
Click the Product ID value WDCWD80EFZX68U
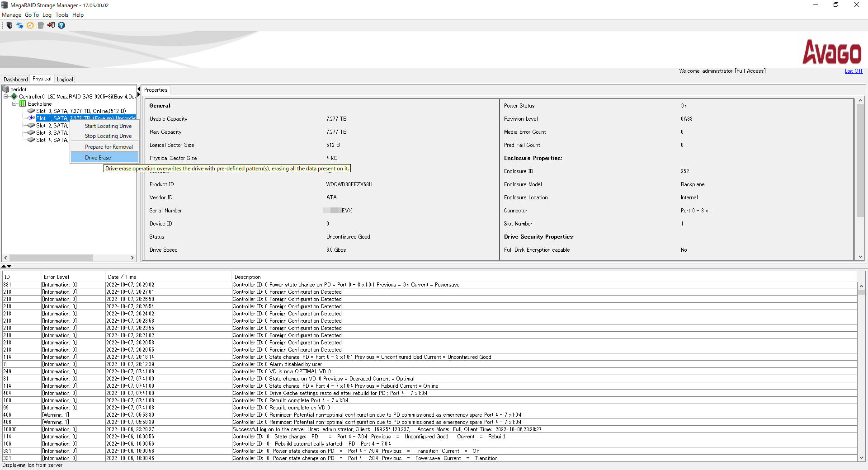click(349, 184)
